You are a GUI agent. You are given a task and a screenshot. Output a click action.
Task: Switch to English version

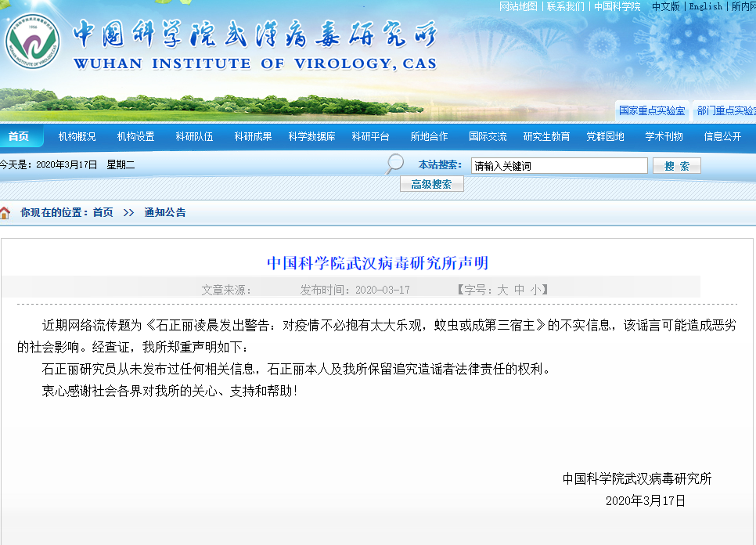[x=705, y=6]
